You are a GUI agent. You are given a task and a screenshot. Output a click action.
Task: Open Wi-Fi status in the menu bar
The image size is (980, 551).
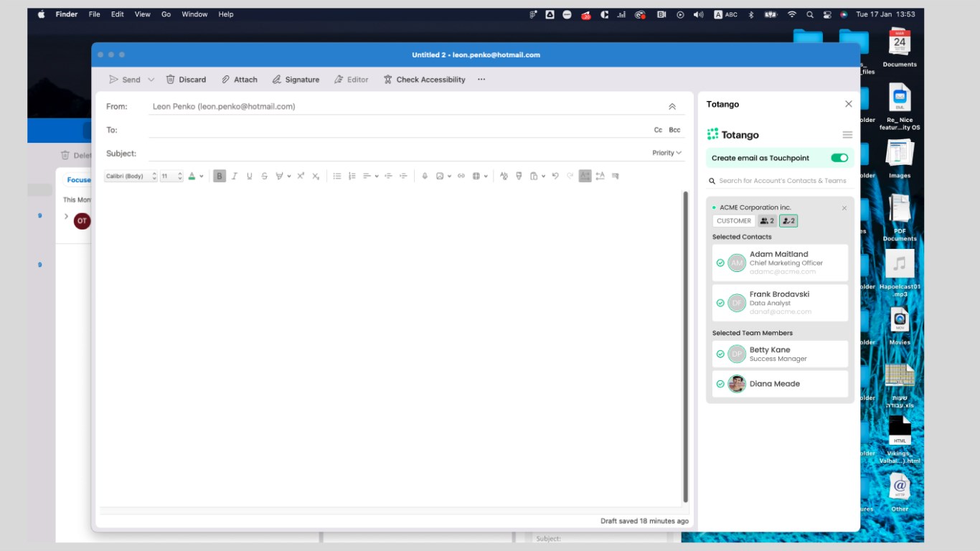792,14
